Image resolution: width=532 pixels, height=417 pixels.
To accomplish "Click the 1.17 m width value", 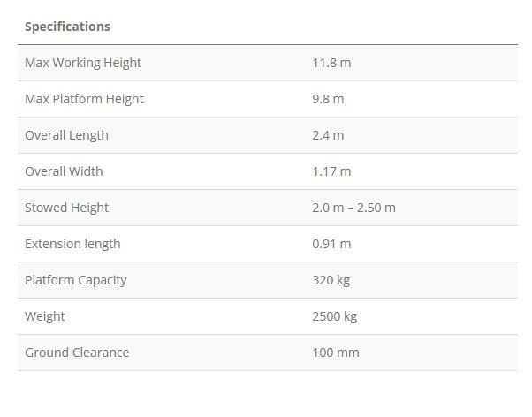I will click(331, 171).
